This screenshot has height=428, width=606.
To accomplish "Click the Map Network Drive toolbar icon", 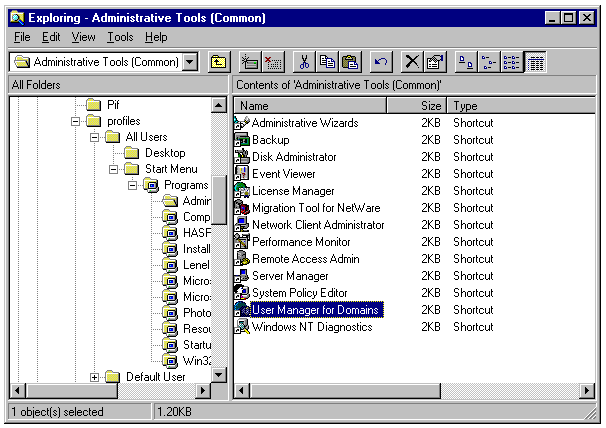I will click(250, 62).
